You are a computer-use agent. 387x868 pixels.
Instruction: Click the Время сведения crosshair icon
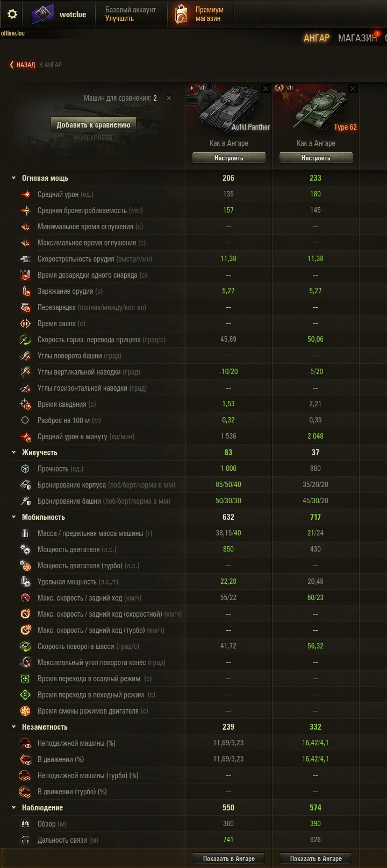point(25,404)
